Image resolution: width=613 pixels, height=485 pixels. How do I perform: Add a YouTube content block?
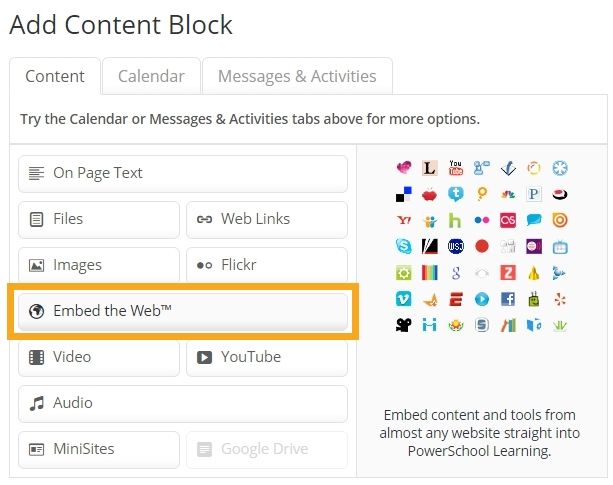click(267, 357)
